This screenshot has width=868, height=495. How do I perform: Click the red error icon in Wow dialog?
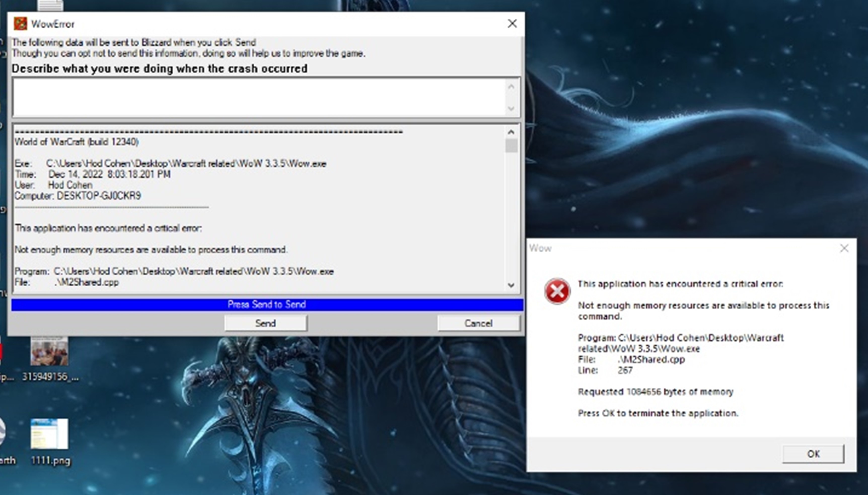[x=557, y=291]
